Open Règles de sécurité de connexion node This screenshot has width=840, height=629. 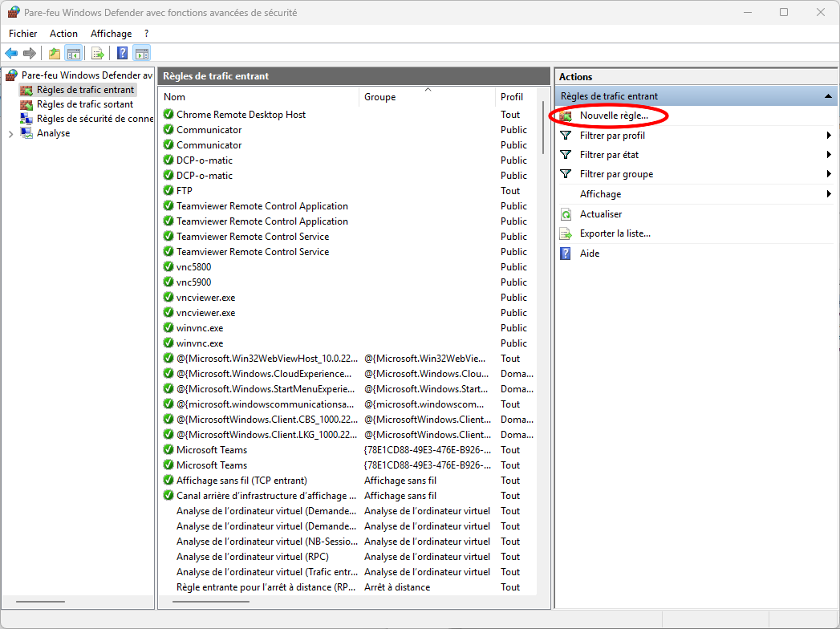pos(94,119)
